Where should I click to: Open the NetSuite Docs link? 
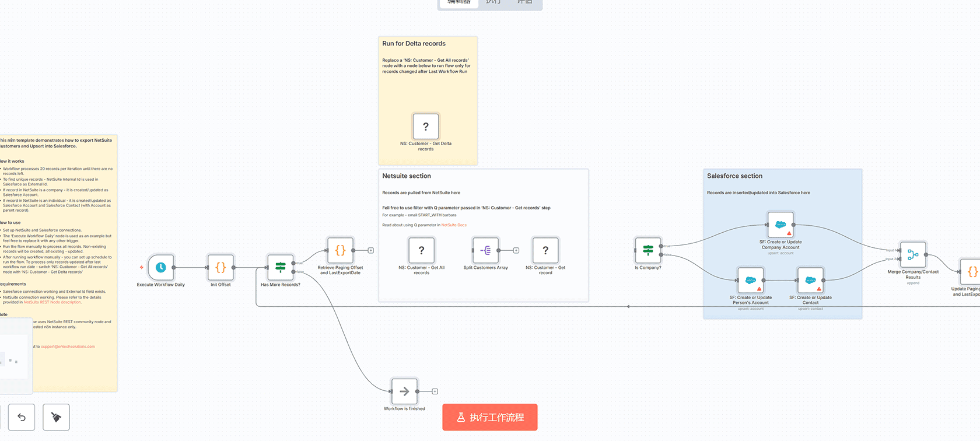pos(454,225)
